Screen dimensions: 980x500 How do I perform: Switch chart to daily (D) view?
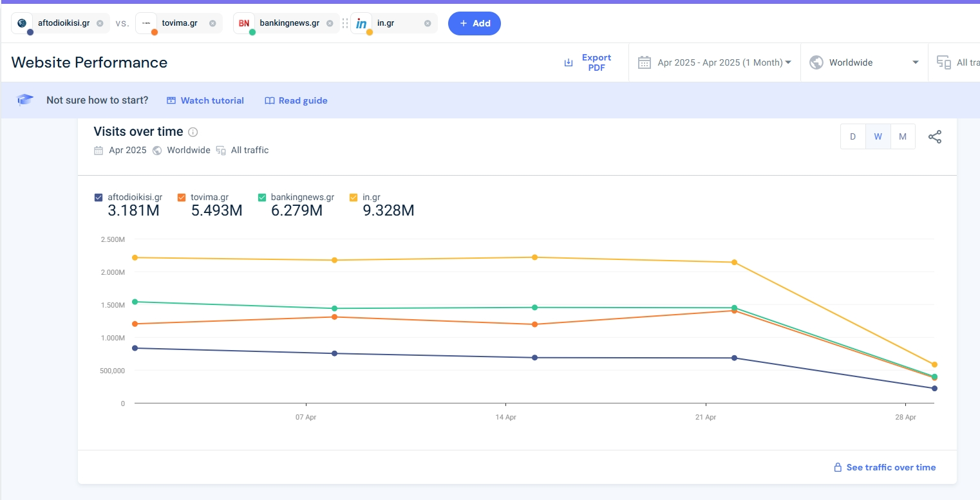pyautogui.click(x=853, y=137)
